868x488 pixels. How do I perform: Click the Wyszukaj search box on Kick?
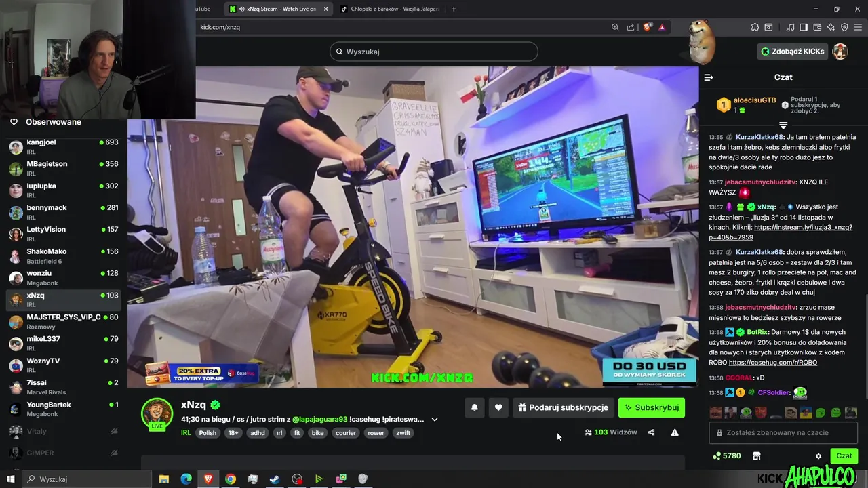click(x=434, y=52)
